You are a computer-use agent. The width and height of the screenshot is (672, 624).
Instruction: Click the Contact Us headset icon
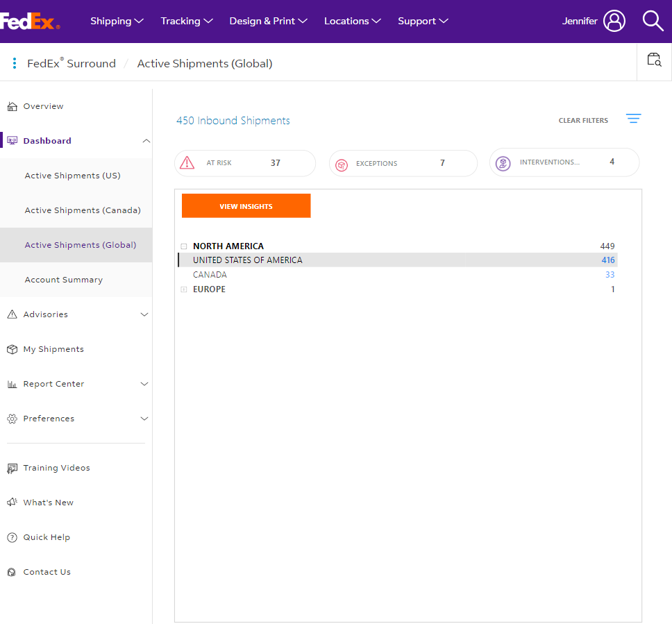coord(12,572)
